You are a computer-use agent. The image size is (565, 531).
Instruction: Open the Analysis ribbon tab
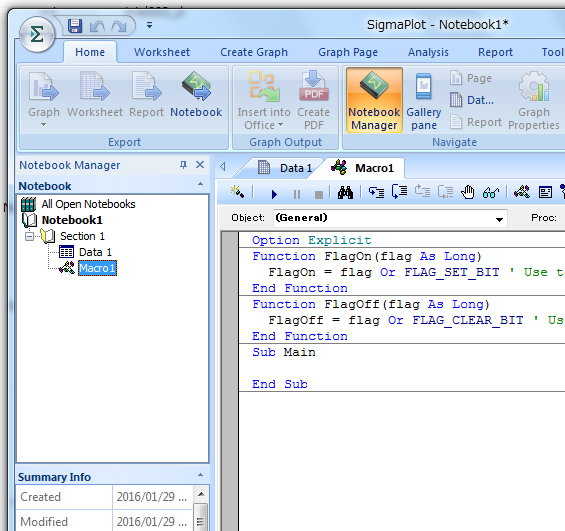pos(428,52)
